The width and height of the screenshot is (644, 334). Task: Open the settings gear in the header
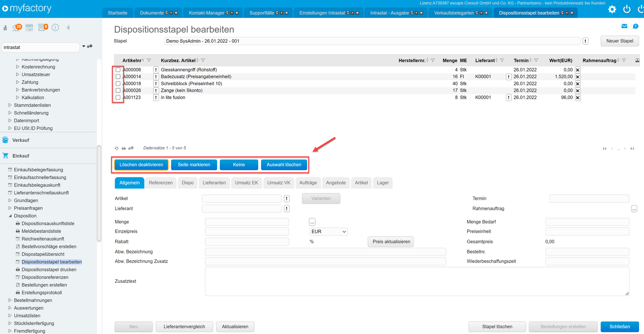pyautogui.click(x=612, y=9)
